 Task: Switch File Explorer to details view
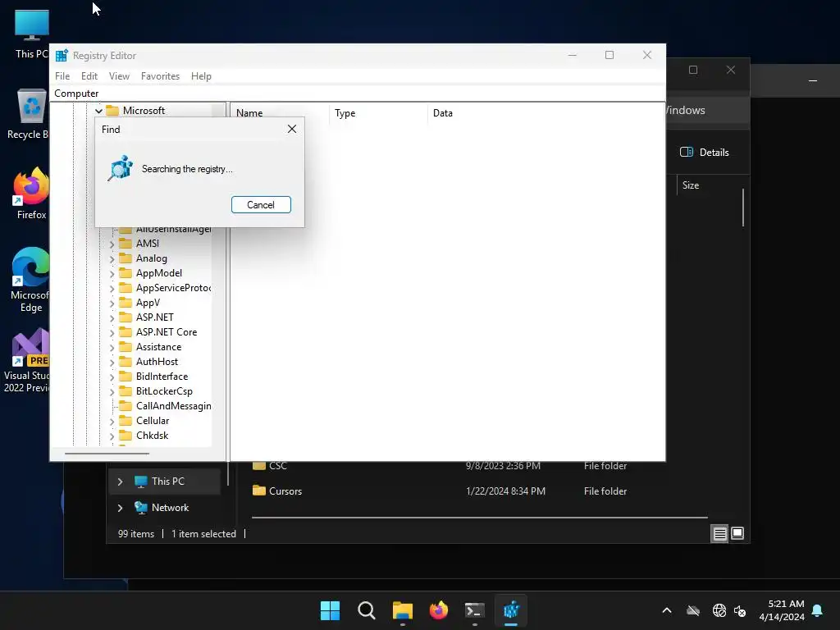tap(719, 533)
